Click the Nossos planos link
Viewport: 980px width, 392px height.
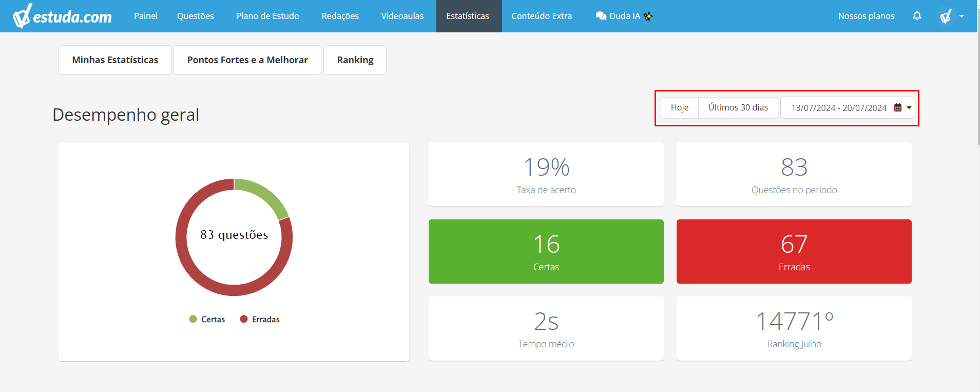point(866,16)
